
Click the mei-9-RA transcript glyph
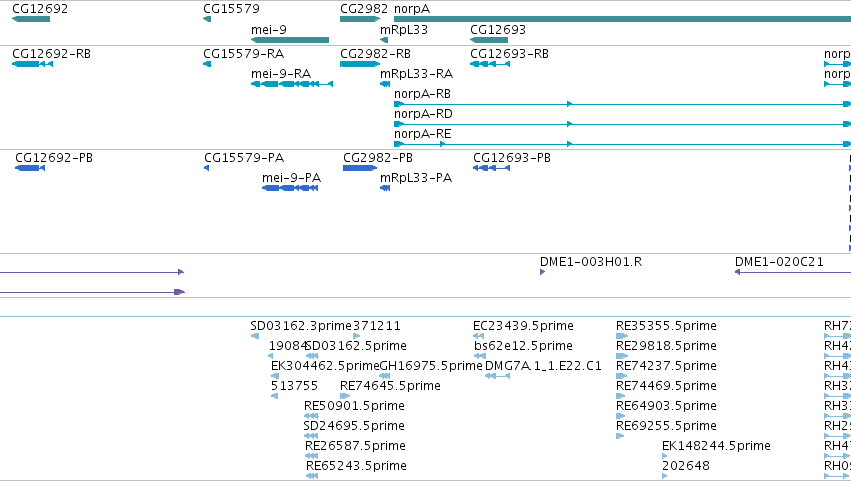click(291, 84)
